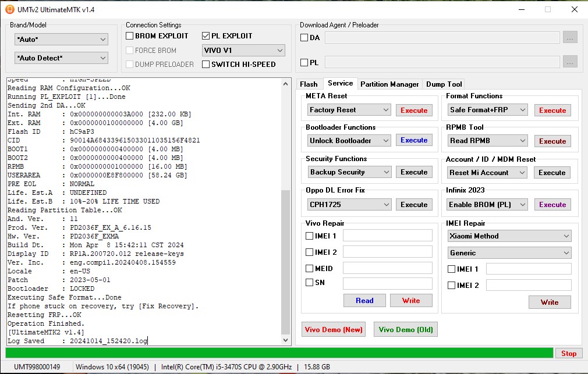This screenshot has width=588, height=374.
Task: Click the UMTv2 app icon in title bar
Action: pyautogui.click(x=10, y=9)
